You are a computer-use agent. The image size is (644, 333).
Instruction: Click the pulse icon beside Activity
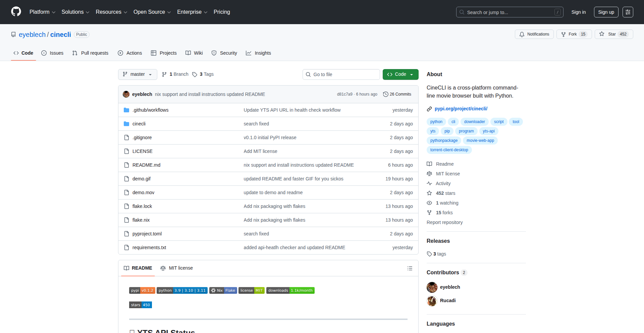click(x=429, y=183)
